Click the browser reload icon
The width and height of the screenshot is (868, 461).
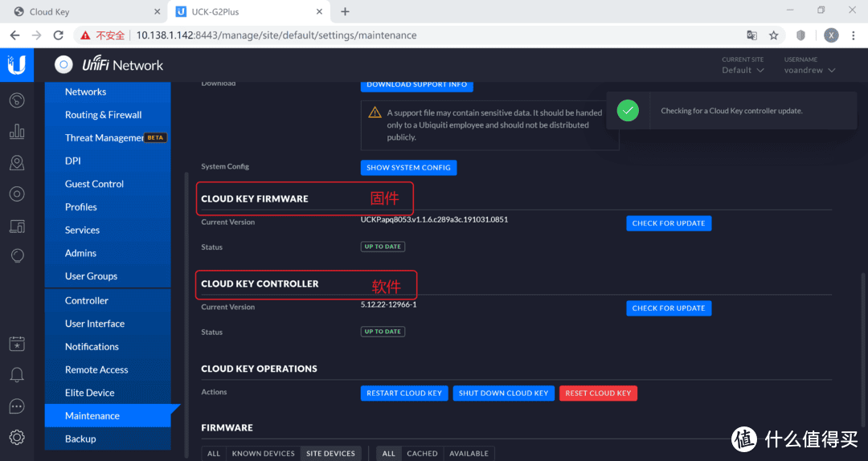(58, 35)
